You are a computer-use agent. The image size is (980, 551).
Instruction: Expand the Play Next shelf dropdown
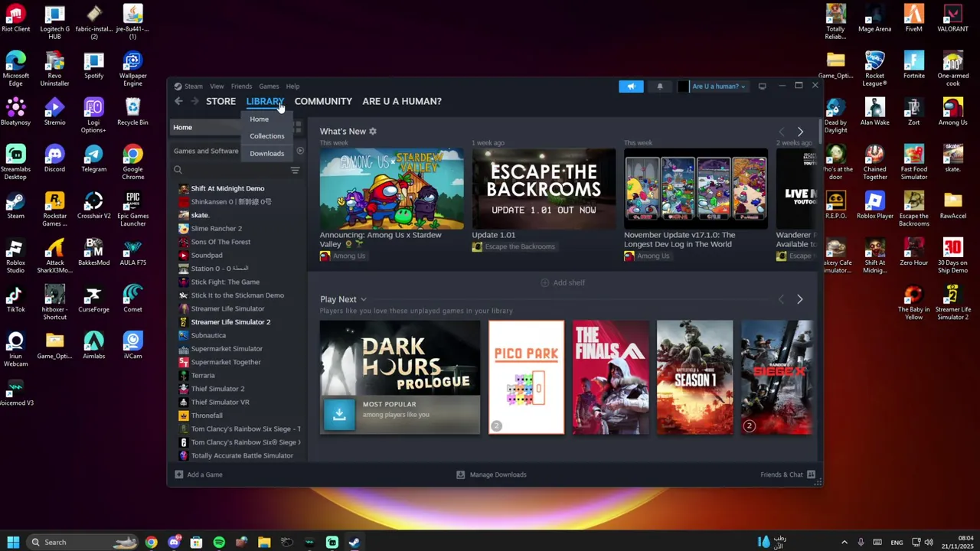(x=364, y=300)
